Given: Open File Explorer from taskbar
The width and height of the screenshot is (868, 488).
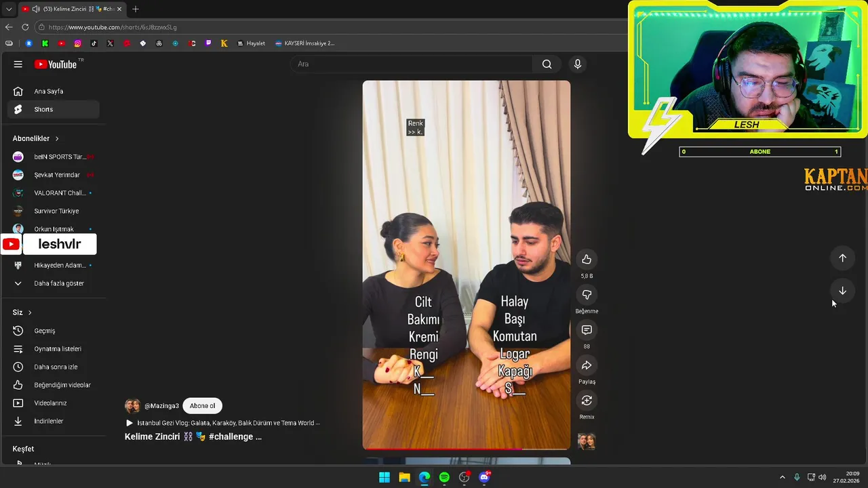Looking at the screenshot, I should [404, 477].
